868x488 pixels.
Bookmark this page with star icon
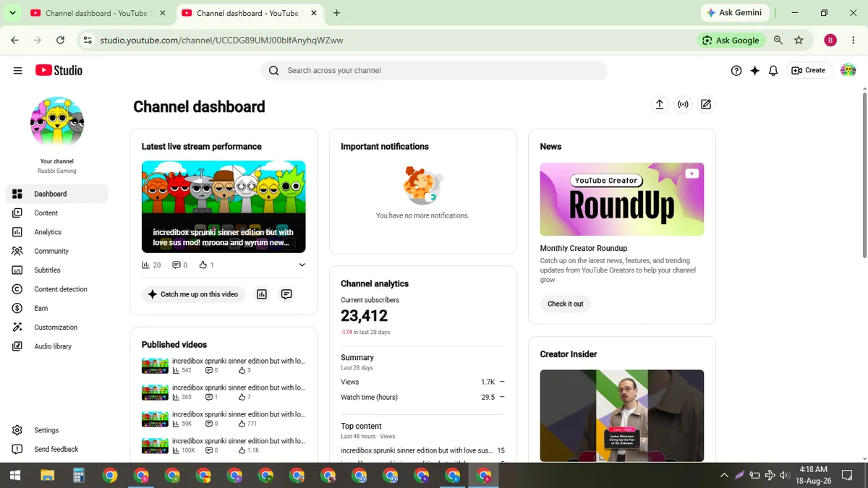click(x=799, y=40)
